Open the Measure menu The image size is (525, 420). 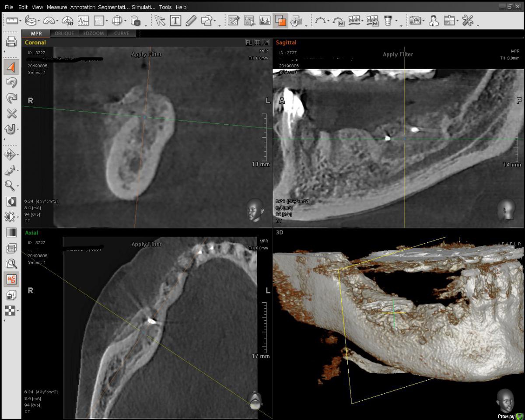56,7
